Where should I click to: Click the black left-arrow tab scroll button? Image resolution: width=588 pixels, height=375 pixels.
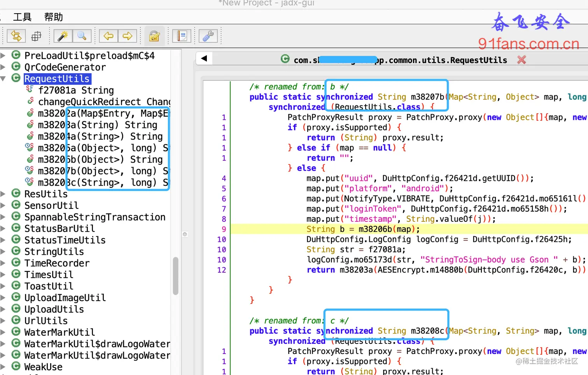204,59
